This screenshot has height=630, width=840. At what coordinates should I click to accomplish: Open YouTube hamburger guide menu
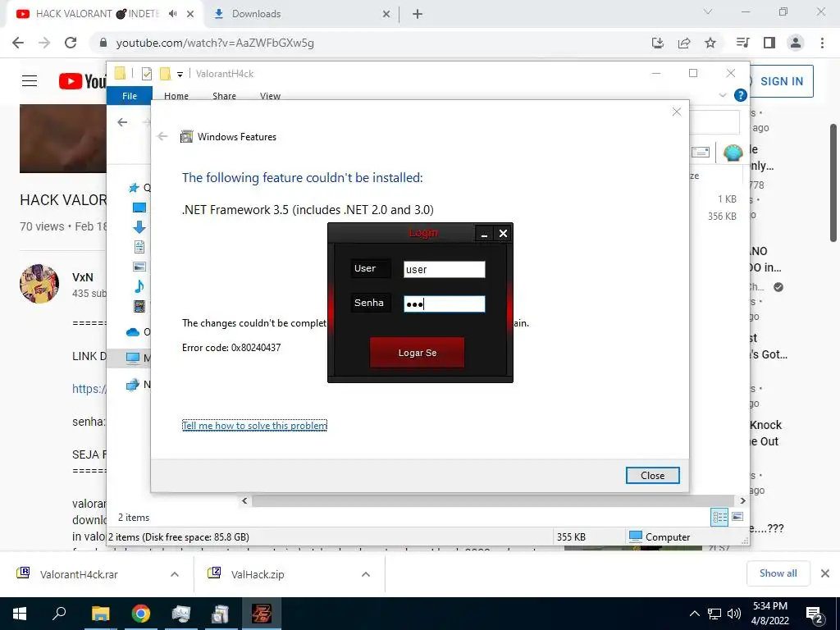pos(30,81)
